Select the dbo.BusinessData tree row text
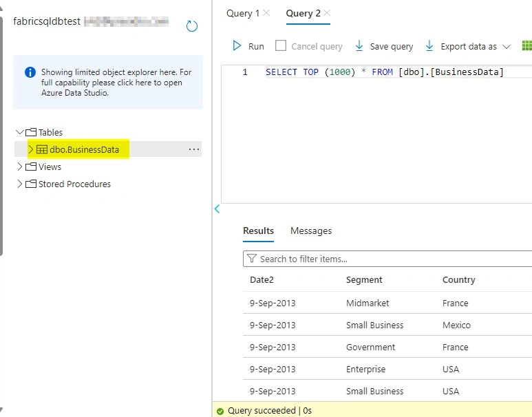The width and height of the screenshot is (532, 417). (84, 149)
